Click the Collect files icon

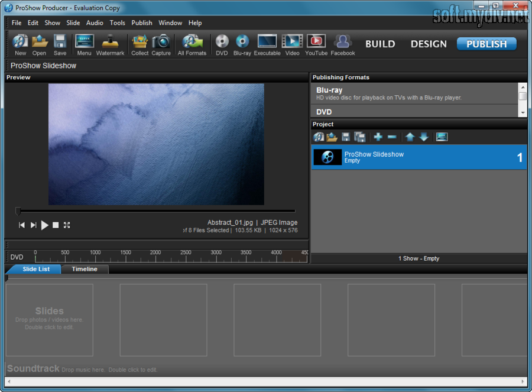140,45
